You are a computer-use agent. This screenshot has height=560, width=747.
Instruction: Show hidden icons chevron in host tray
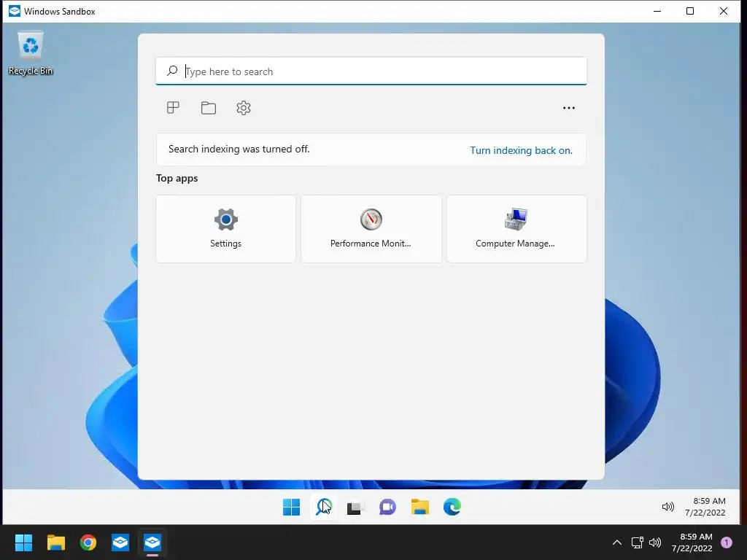616,542
